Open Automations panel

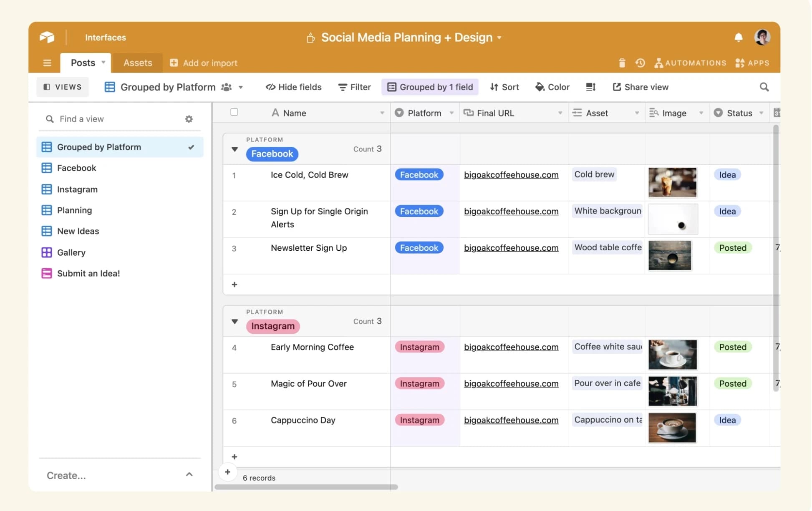point(690,63)
